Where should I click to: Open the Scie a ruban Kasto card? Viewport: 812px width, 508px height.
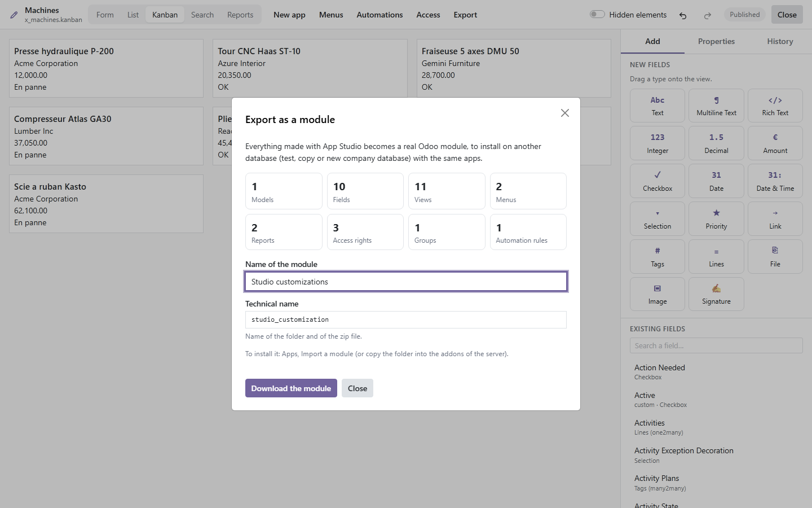coord(106,204)
